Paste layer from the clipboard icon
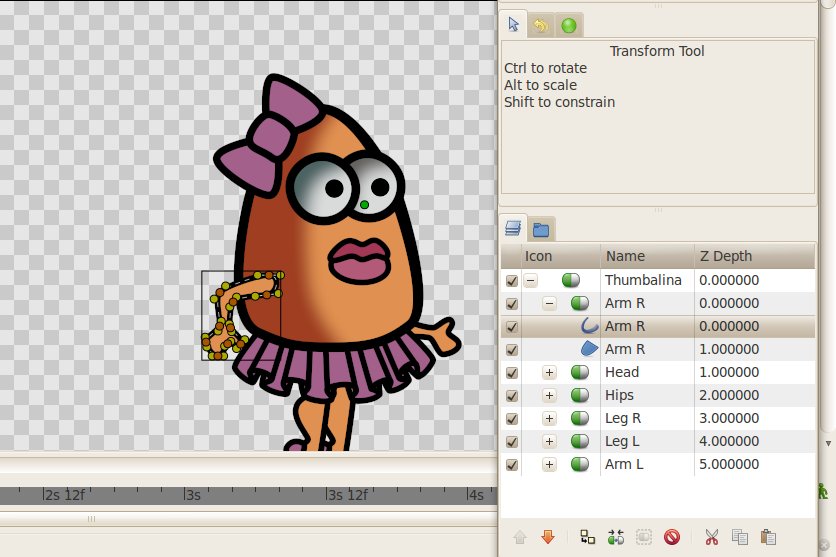This screenshot has width=836, height=557. [x=768, y=537]
